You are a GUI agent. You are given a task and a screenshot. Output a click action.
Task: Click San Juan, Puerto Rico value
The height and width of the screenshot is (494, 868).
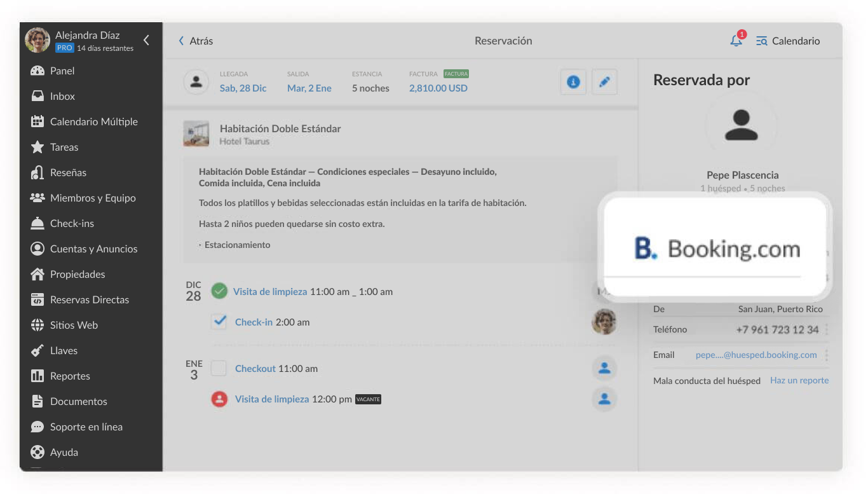pos(780,309)
